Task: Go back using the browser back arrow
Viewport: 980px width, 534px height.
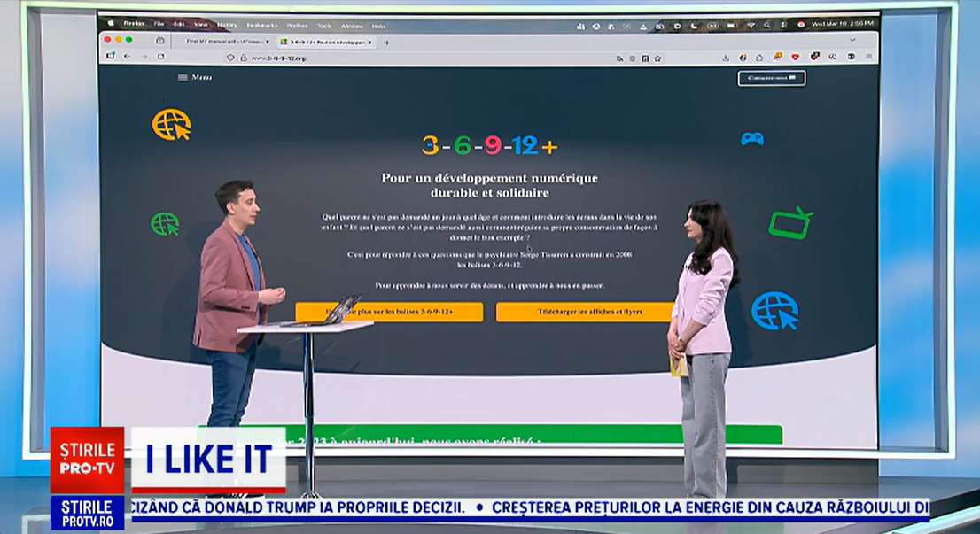Action: click(x=127, y=57)
